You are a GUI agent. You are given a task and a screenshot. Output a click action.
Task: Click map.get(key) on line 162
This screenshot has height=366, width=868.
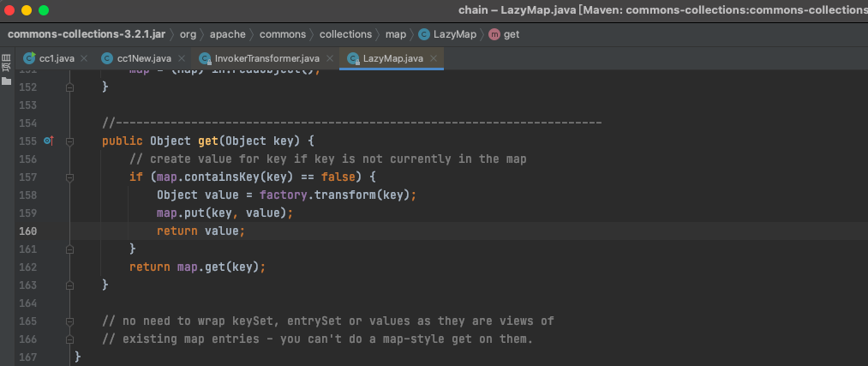click(x=218, y=267)
